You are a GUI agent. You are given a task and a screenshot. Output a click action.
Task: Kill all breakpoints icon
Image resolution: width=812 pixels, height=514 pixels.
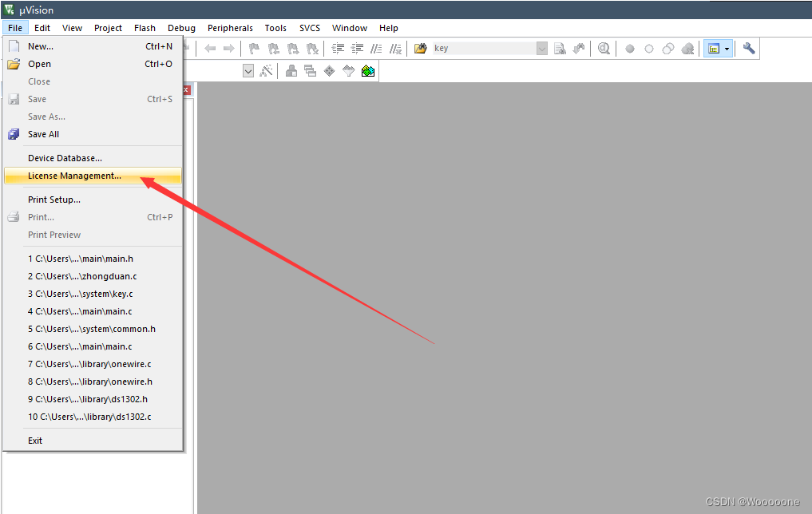[687, 49]
